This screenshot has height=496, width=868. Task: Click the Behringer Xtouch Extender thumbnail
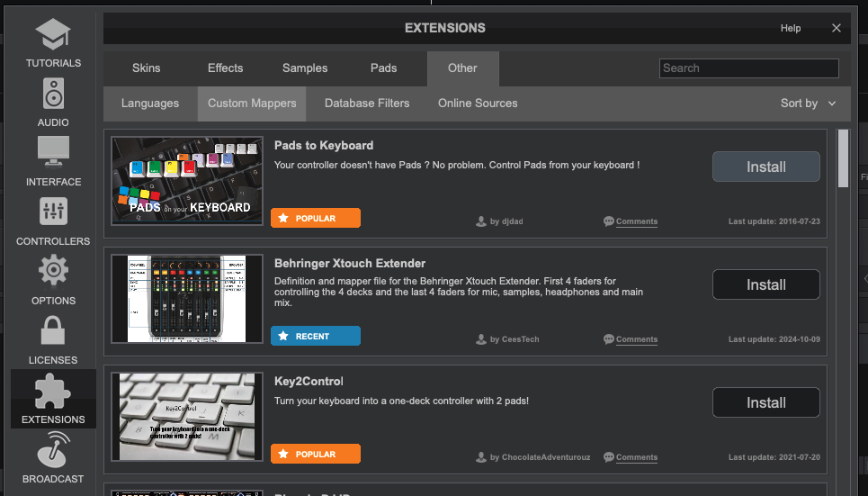click(187, 299)
